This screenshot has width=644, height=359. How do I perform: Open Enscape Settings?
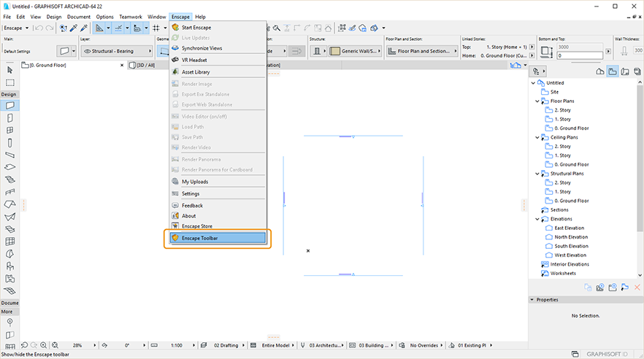[x=191, y=193]
